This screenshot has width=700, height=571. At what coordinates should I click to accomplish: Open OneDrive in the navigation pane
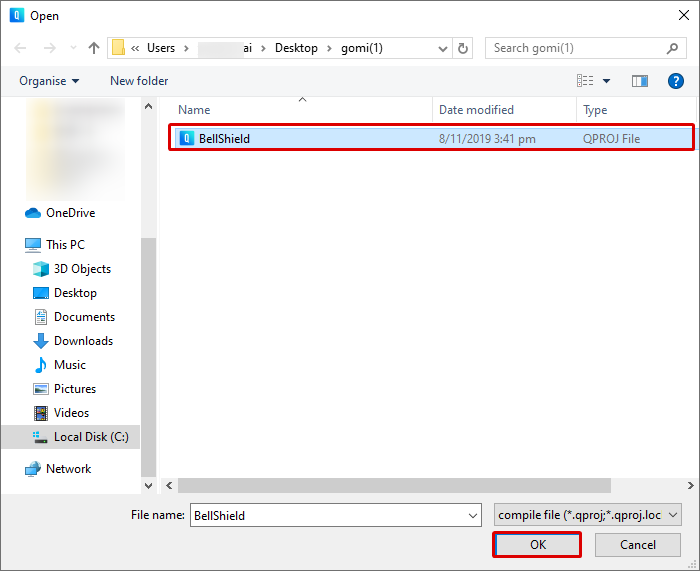click(x=70, y=213)
